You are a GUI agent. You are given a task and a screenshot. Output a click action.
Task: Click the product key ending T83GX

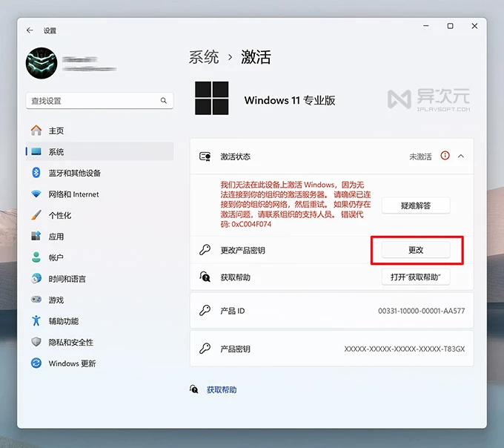coord(405,349)
